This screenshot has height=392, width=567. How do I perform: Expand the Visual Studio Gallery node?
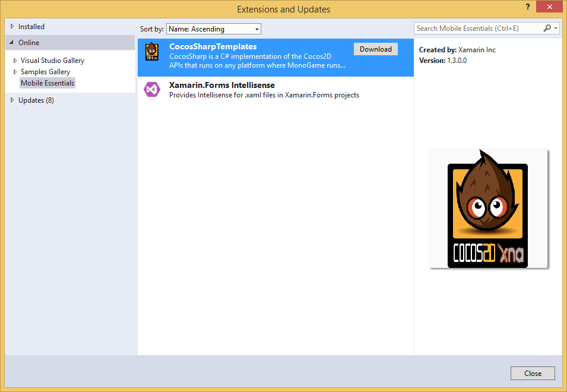point(15,61)
